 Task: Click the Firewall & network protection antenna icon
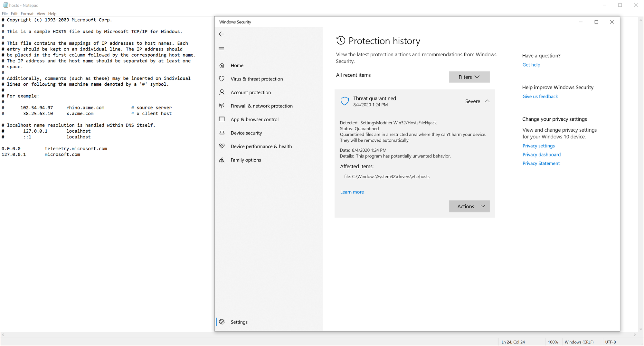click(222, 106)
